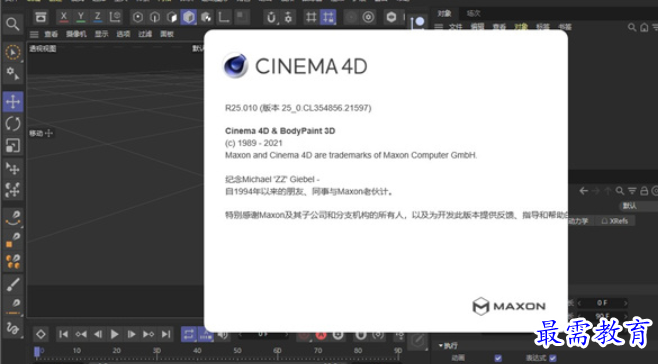Click the solo target circle icon
Image resolution: width=658 pixels, height=364 pixels.
pos(368,17)
